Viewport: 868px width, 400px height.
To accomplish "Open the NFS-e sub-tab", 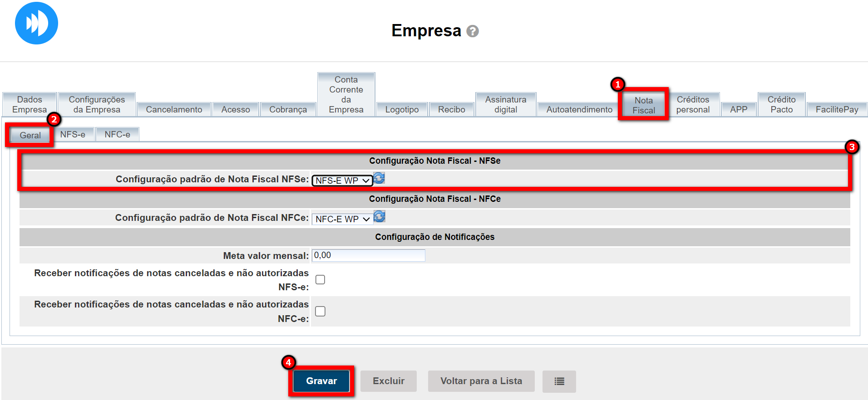I will point(73,135).
